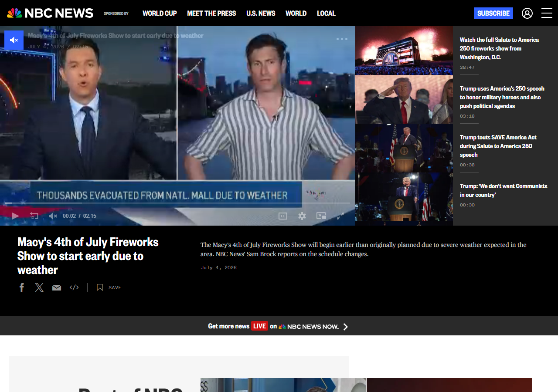Watch the full Salute to America headline
The width and height of the screenshot is (558, 392).
[x=499, y=48]
